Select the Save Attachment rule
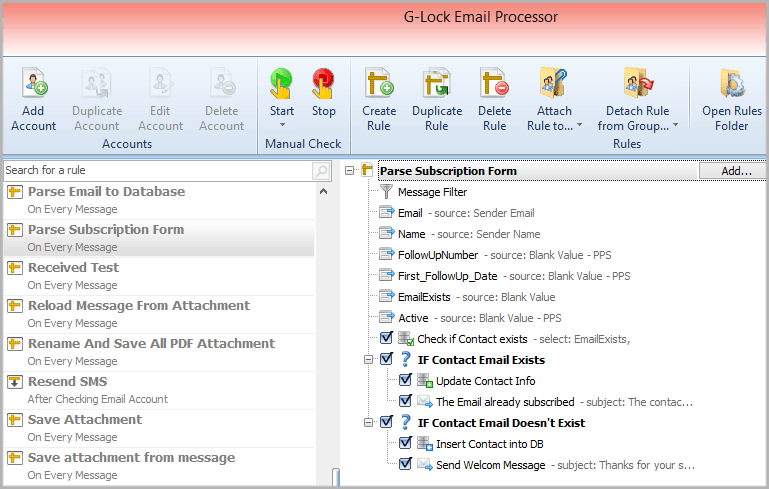The height and width of the screenshot is (489, 769). click(x=159, y=428)
